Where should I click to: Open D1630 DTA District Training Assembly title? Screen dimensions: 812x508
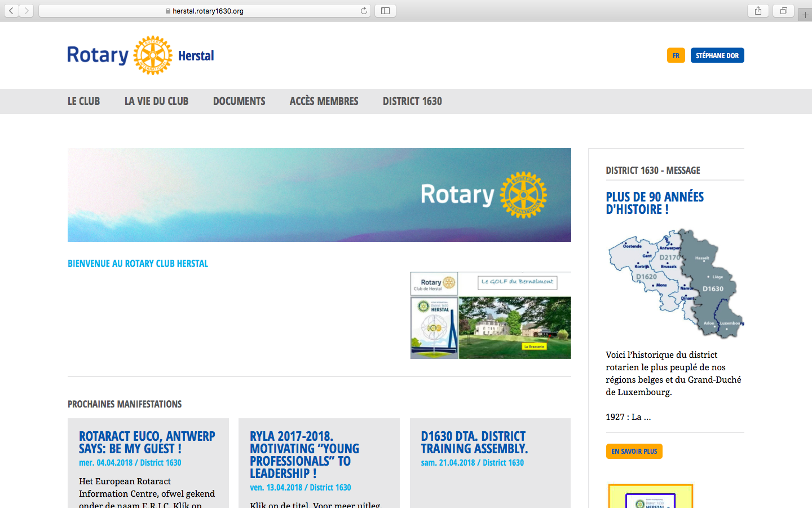[x=474, y=443]
